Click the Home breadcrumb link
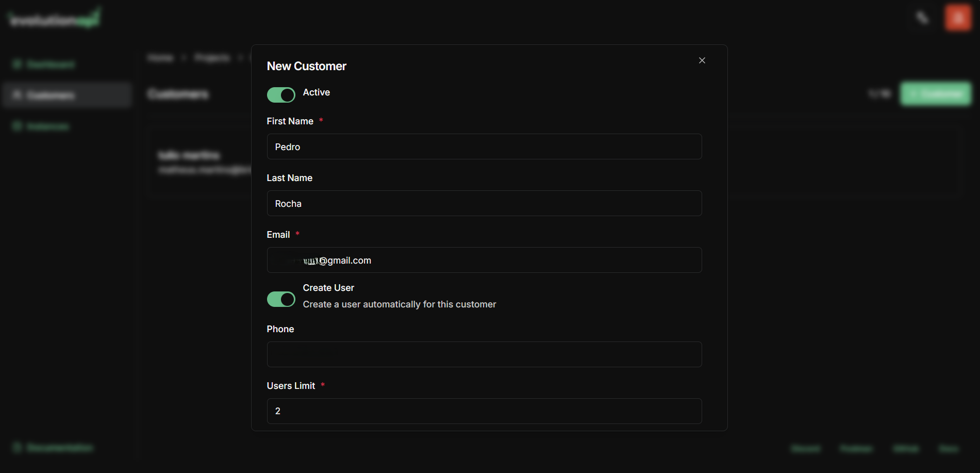The image size is (980, 473). click(x=160, y=57)
